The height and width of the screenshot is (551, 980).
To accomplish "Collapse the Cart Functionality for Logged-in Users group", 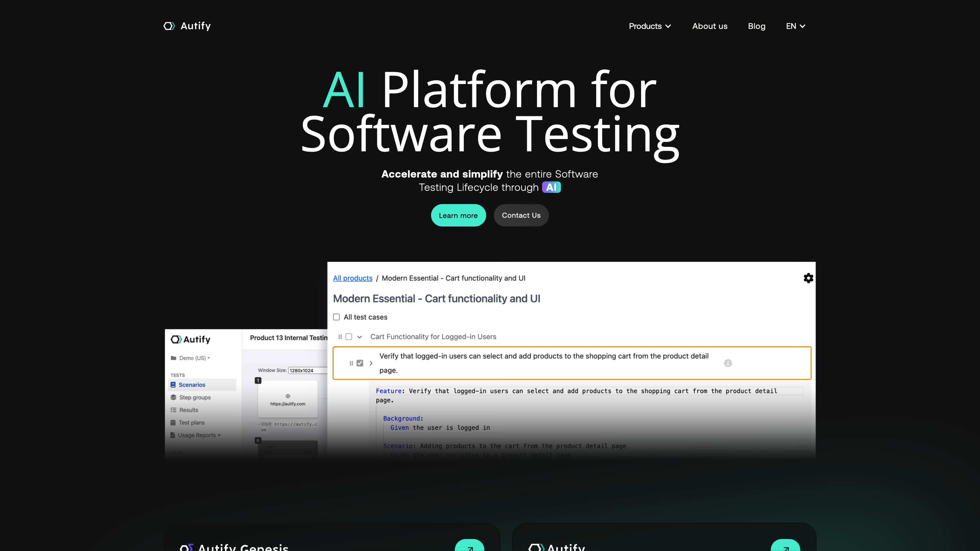I will point(360,336).
